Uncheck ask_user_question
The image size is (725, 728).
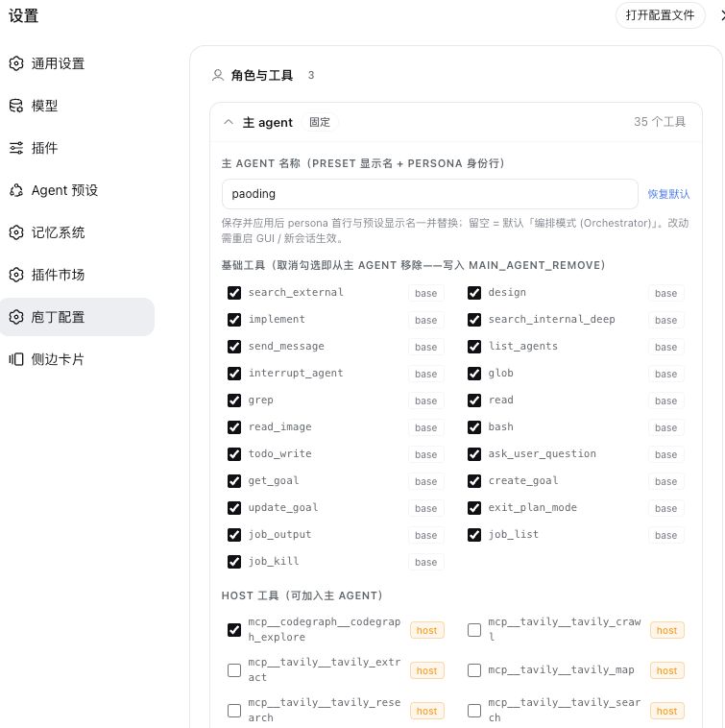tap(474, 454)
